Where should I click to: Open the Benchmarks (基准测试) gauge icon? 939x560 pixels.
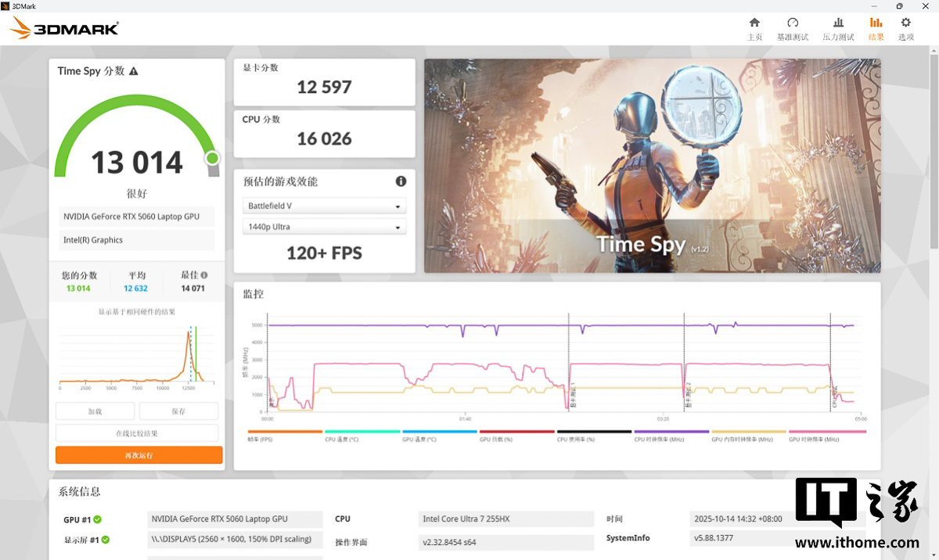pos(793,29)
